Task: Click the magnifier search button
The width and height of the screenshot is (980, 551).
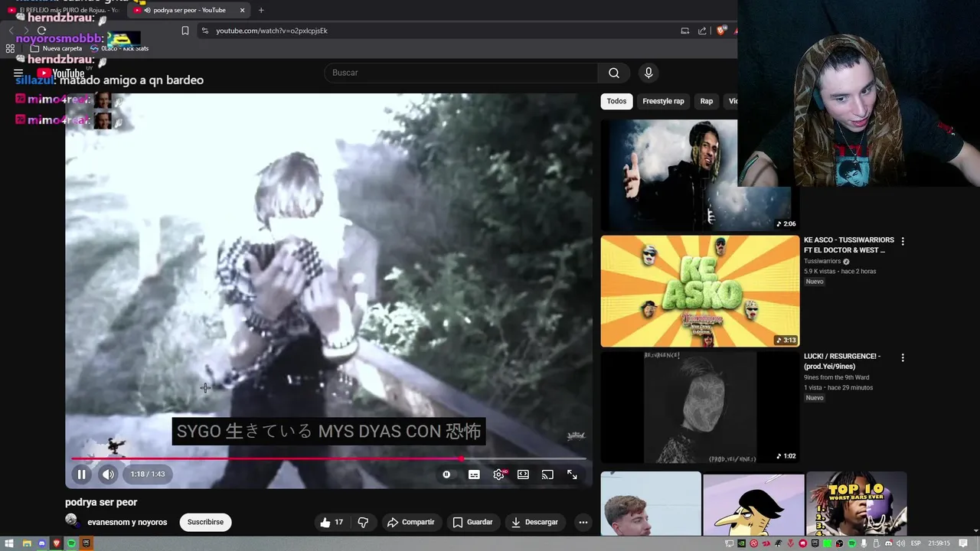Action: (614, 73)
